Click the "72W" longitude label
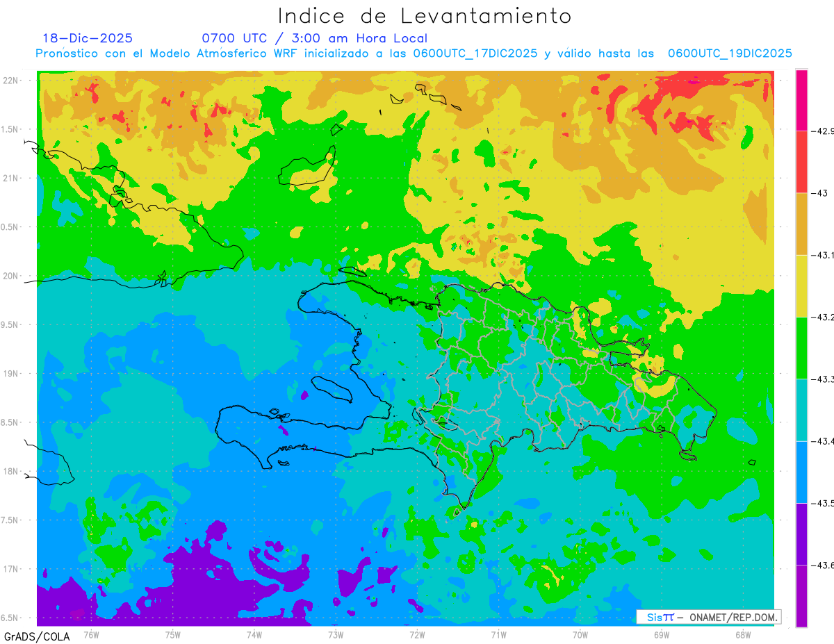The height and width of the screenshot is (644, 834). (x=417, y=634)
